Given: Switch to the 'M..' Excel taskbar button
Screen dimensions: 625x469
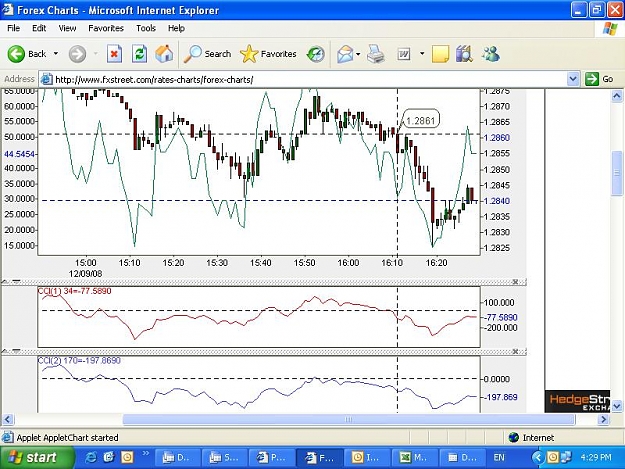Looking at the screenshot, I should [x=415, y=457].
